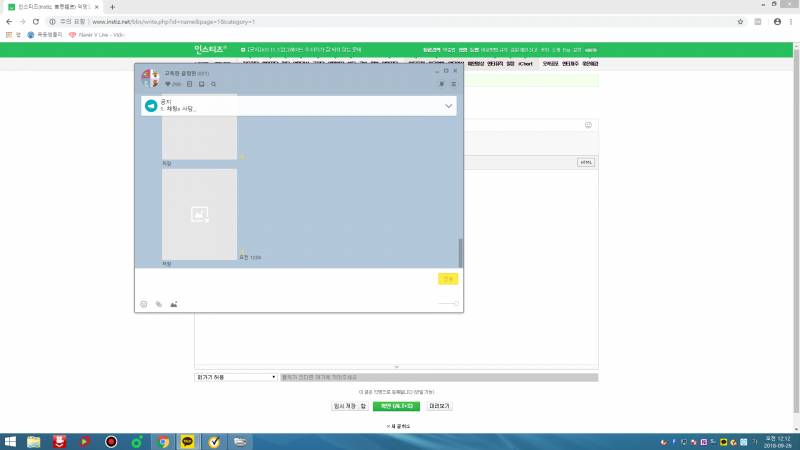Open the broken image thumbnail in chat
Image resolution: width=800 pixels, height=450 pixels.
[x=200, y=214]
